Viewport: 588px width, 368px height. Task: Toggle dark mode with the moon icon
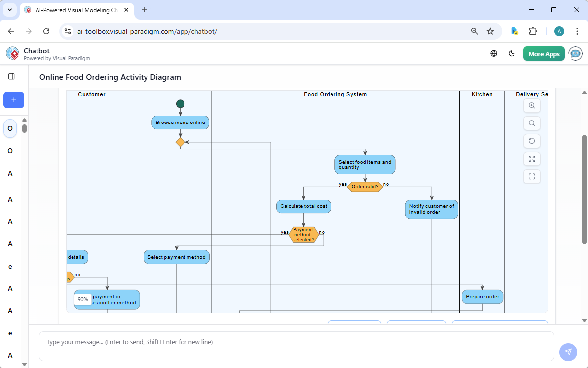tap(512, 53)
